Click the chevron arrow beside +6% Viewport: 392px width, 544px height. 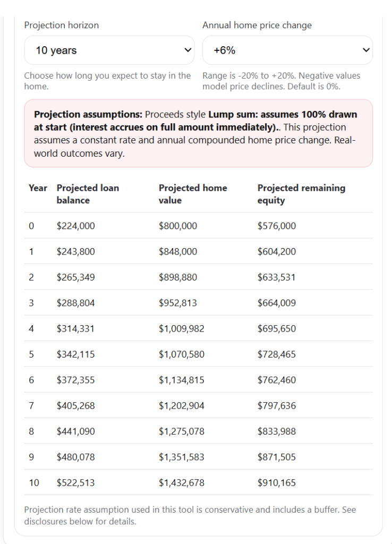365,50
